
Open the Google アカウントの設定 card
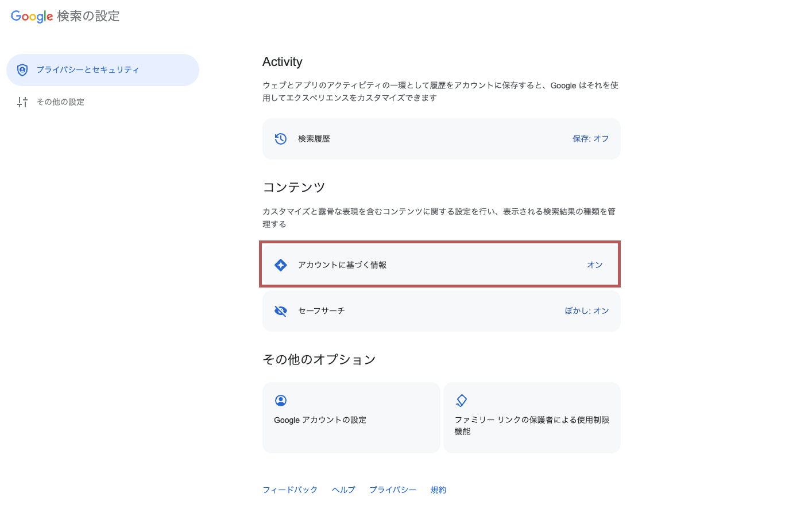tap(351, 418)
